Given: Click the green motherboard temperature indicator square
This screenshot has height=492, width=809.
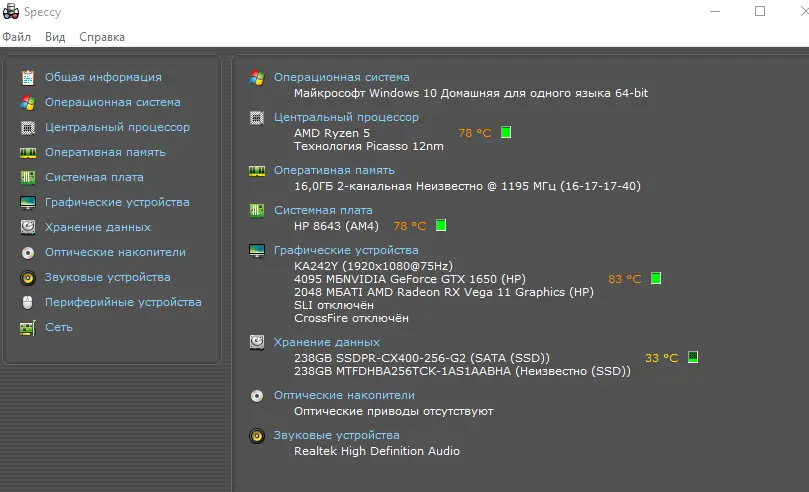Looking at the screenshot, I should tap(441, 225).
